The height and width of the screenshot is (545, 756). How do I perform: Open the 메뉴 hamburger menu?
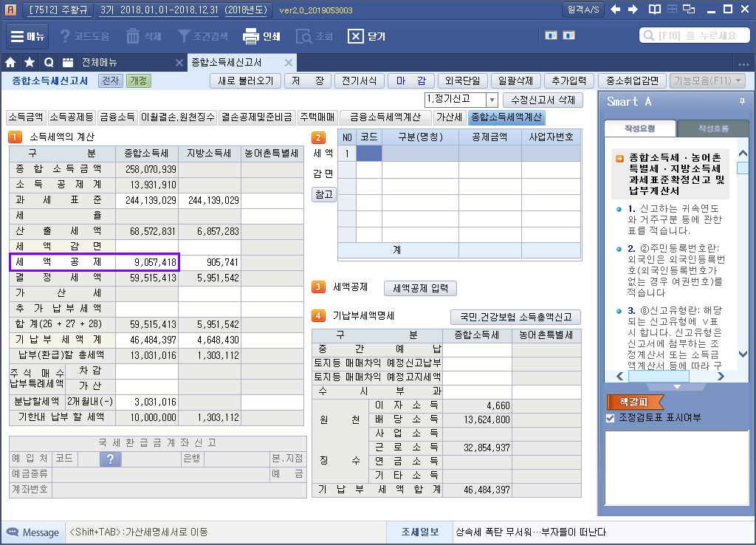coord(27,36)
